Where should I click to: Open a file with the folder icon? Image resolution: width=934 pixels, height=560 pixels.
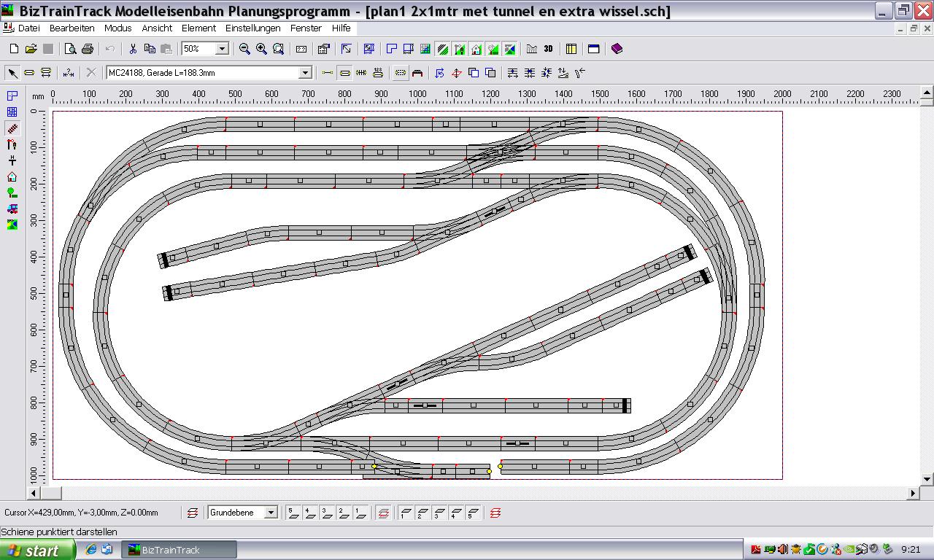click(x=31, y=49)
